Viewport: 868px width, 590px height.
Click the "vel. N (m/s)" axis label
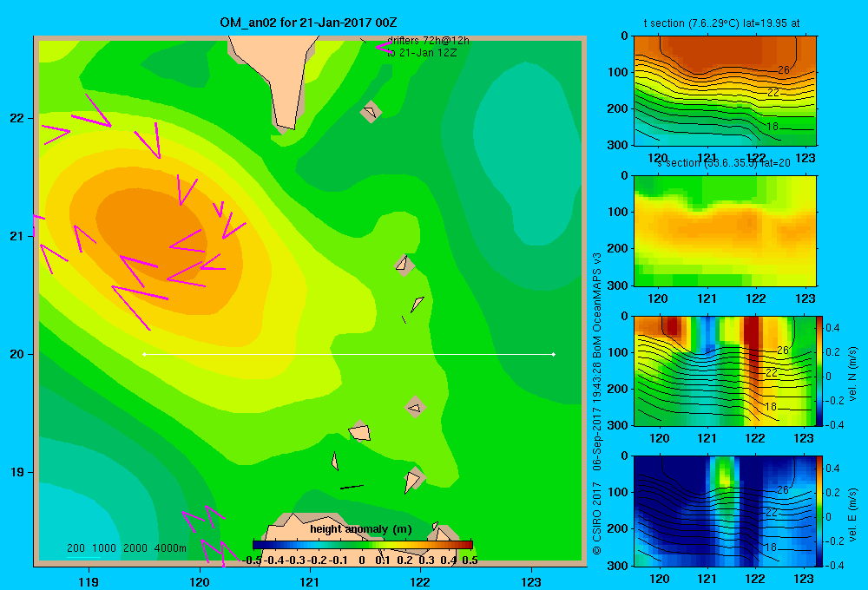click(852, 374)
